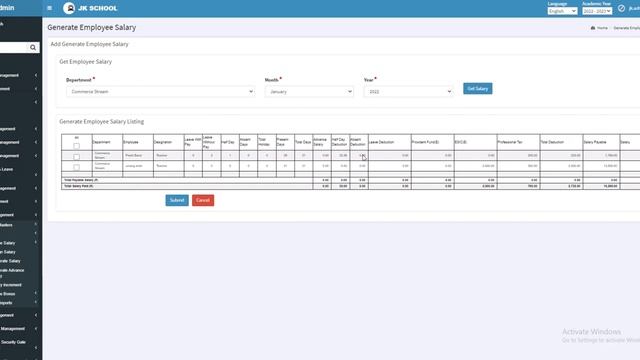Click the circular icon beside Academic Year
The image size is (640, 360).
(621, 8)
